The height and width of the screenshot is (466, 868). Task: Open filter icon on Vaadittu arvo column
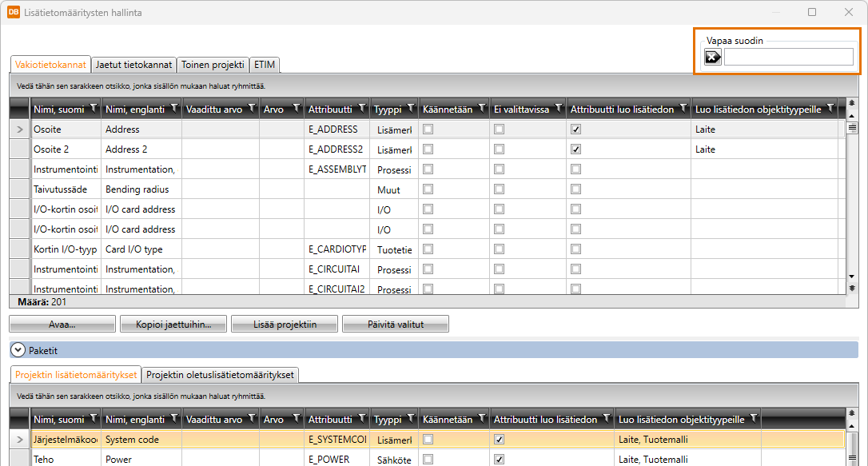[250, 109]
